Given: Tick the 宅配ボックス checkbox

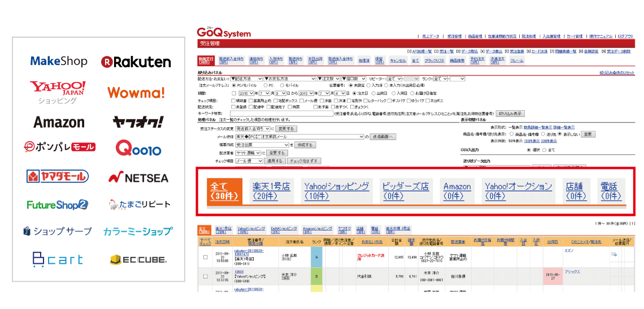Looking at the screenshot, I should click(x=276, y=101).
